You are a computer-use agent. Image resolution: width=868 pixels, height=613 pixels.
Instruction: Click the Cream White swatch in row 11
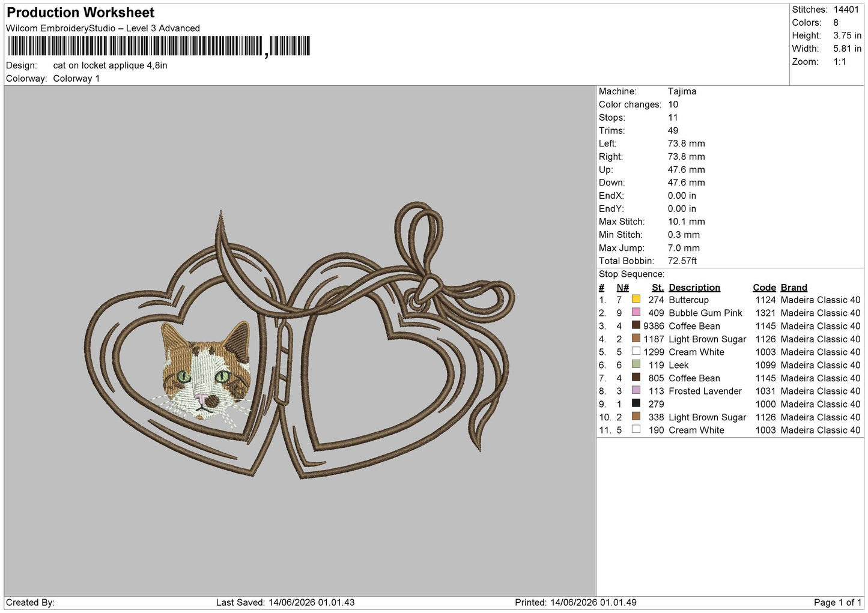(636, 429)
